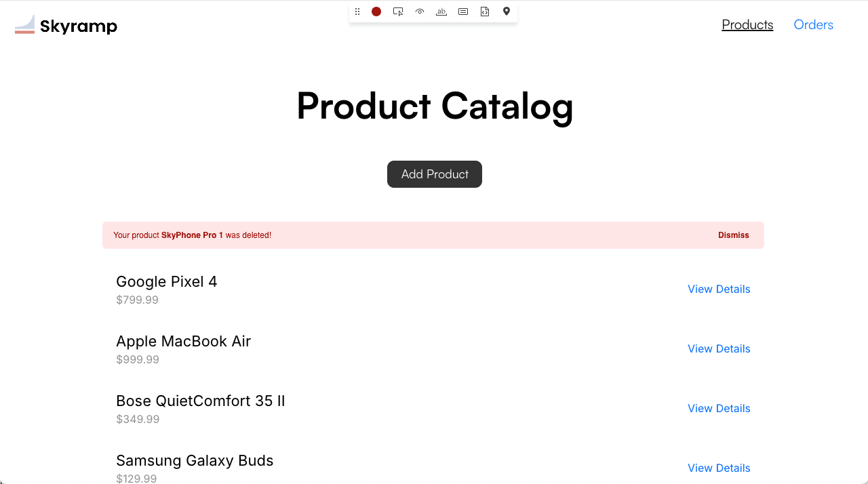Choose the assert text 'ab' icon
This screenshot has height=484, width=868.
pos(441,12)
